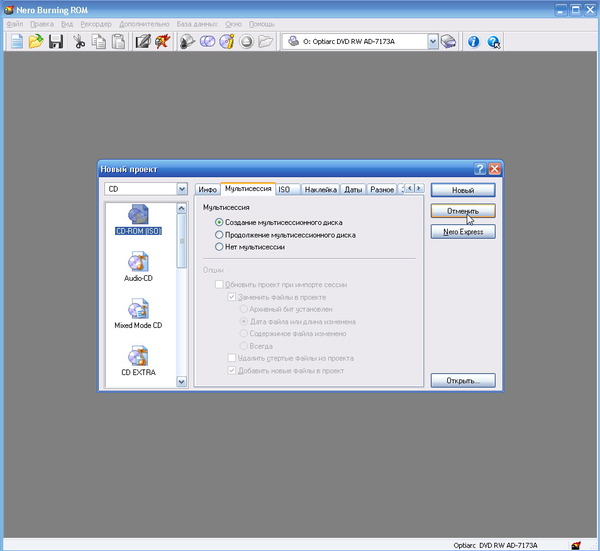Image resolution: width=600 pixels, height=551 pixels.
Task: Open a compilation via the folder icon
Action: pyautogui.click(x=36, y=41)
